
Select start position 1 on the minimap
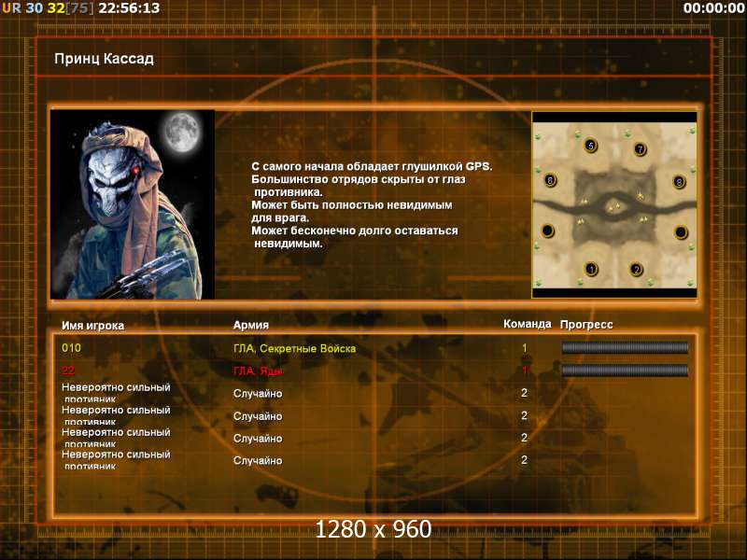tap(591, 269)
